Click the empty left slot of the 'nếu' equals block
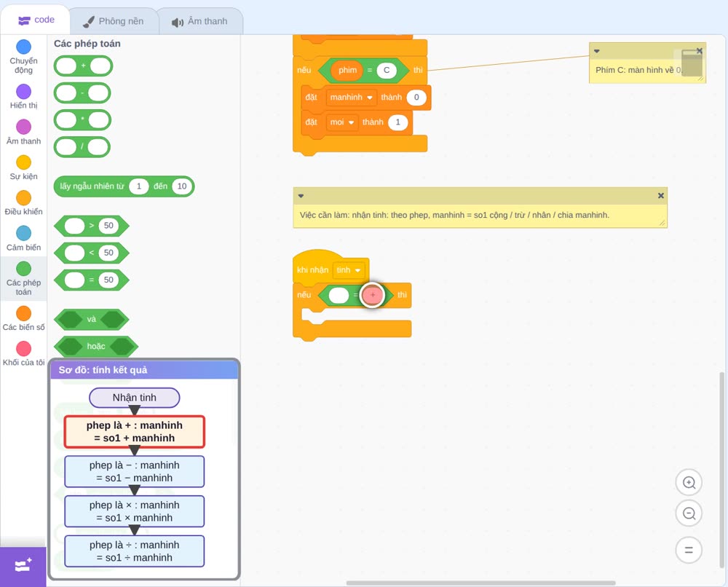The width and height of the screenshot is (728, 587). [339, 295]
